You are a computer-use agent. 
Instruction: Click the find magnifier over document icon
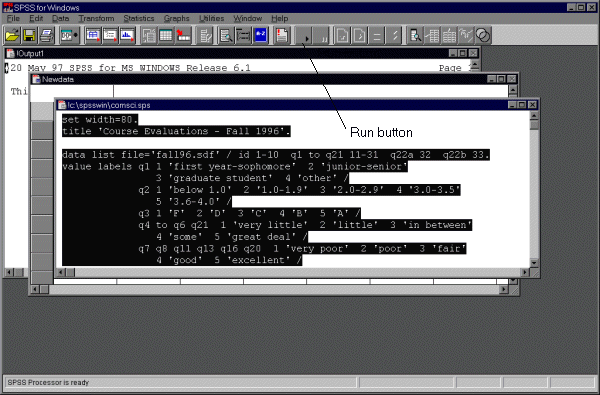coord(226,36)
